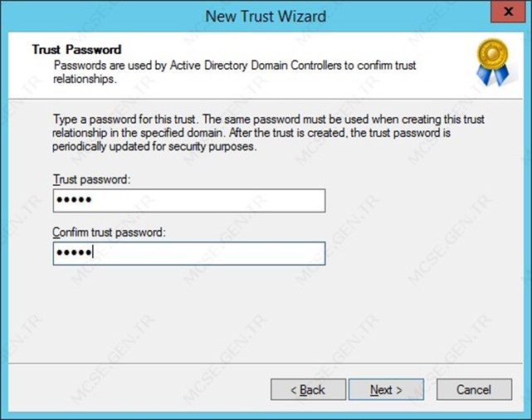Viewport: 532px width, 420px height.
Task: Focus the Trust password input field
Action: tap(189, 201)
